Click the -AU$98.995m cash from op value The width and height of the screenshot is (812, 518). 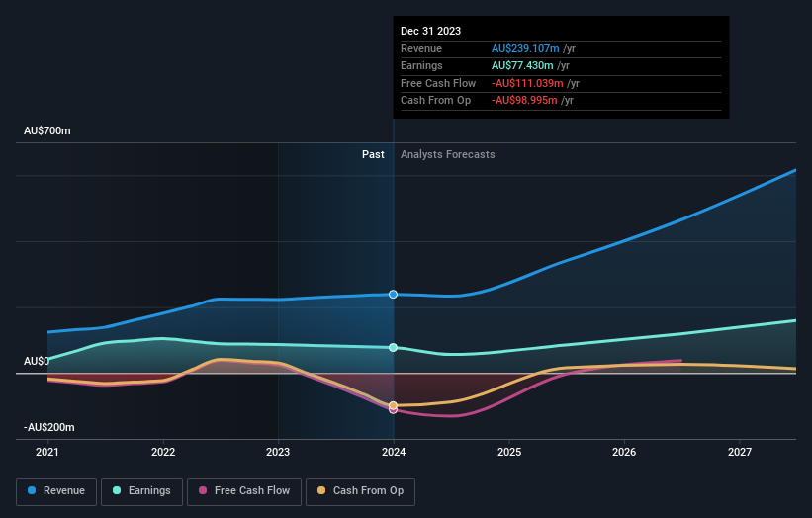click(524, 101)
